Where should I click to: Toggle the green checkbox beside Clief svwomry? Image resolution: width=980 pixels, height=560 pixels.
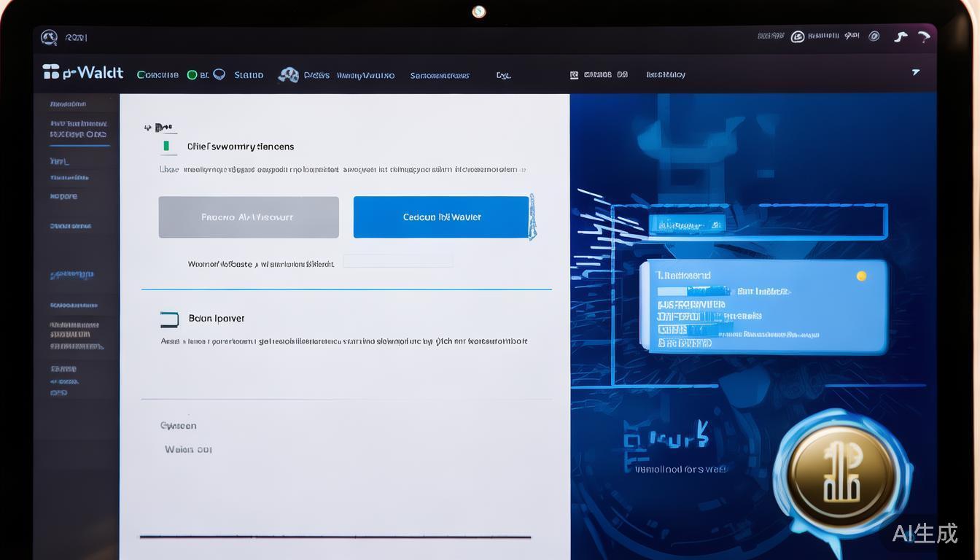(167, 147)
